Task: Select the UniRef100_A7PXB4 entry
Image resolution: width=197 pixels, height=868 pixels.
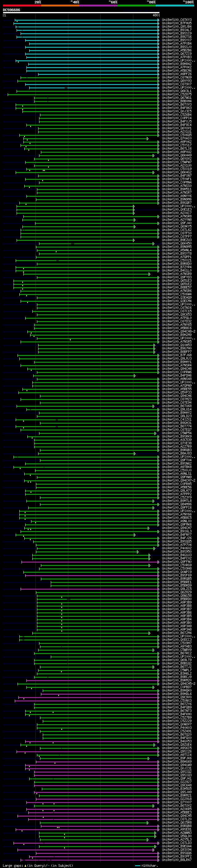Action: pos(177,43)
